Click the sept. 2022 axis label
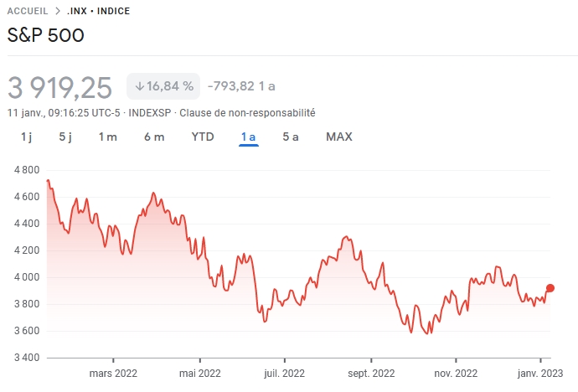 click(x=370, y=374)
